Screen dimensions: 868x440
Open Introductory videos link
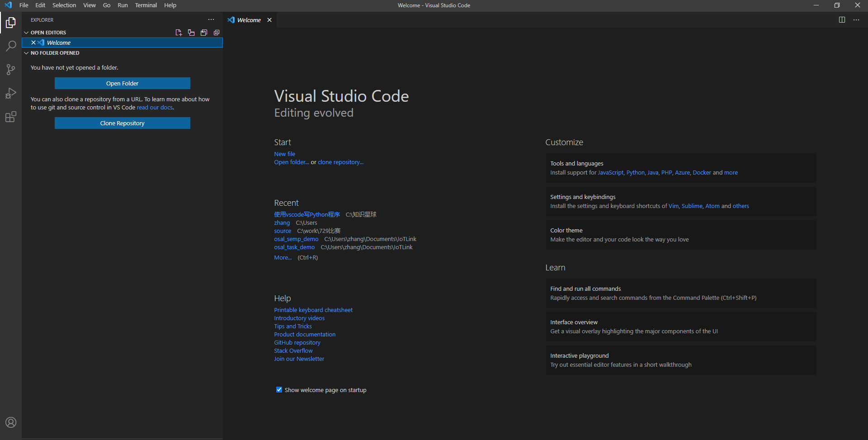[299, 318]
